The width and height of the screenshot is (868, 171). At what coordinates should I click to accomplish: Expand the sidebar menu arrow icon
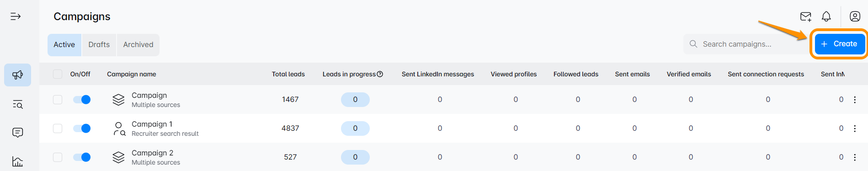tap(16, 16)
